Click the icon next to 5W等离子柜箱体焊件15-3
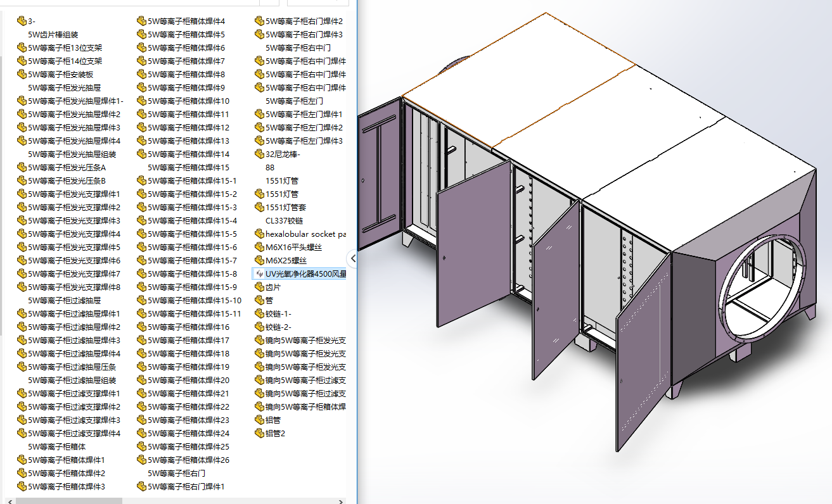Screen dimensions: 832x504 coord(141,207)
